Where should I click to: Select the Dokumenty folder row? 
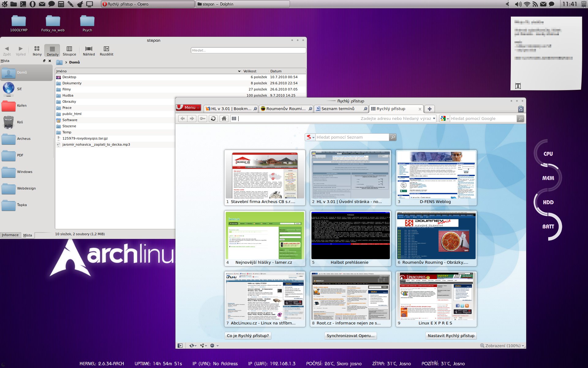(180, 83)
